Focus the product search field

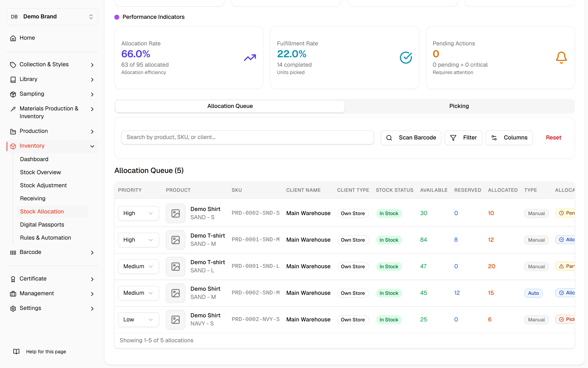247,137
